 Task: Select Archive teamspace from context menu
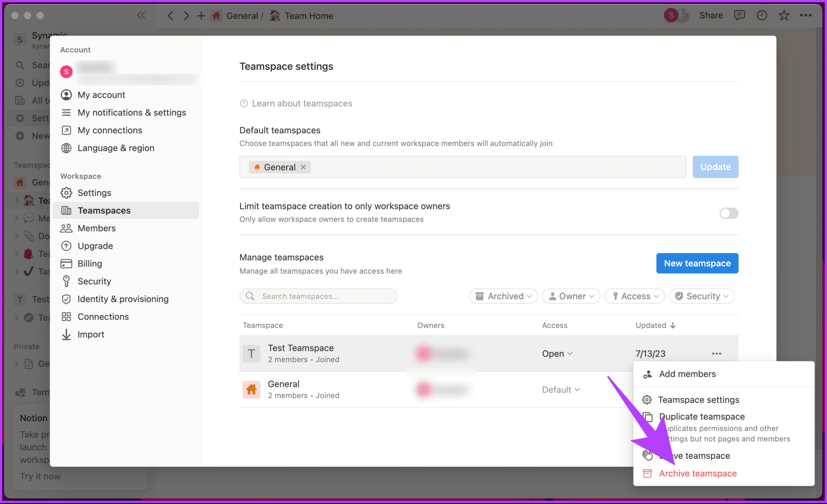click(x=698, y=472)
